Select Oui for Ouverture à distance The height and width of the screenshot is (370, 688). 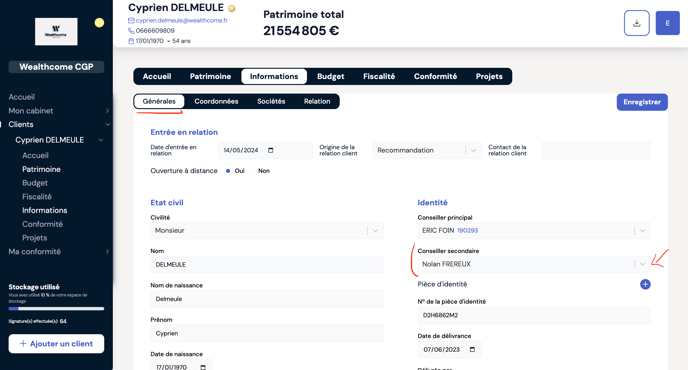click(228, 171)
